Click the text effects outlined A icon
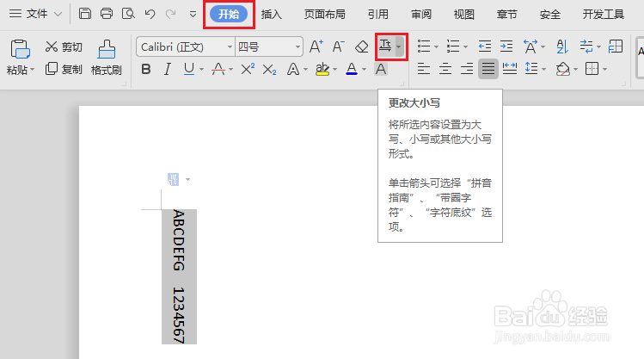The width and height of the screenshot is (644, 359). click(293, 69)
